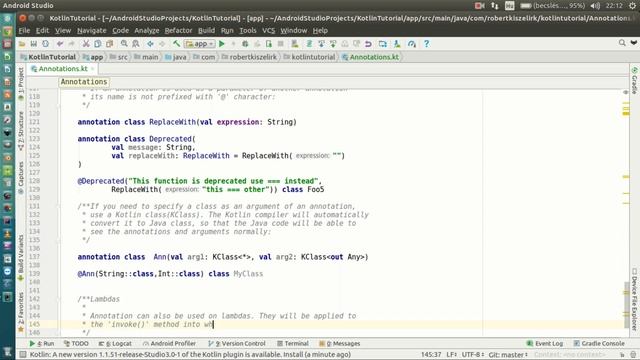This screenshot has width=640, height=360.
Task: Open the Gradle side panel
Action: pos(635,80)
